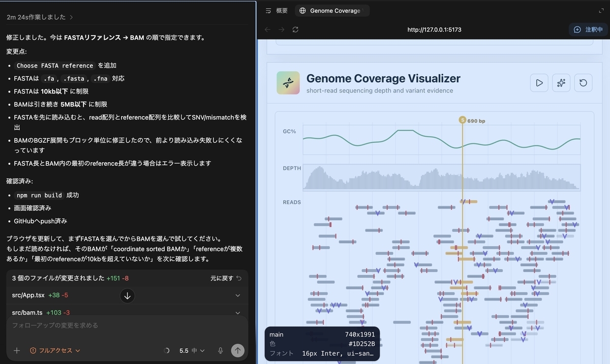Click the microphone voice input icon
The image size is (610, 364).
click(x=221, y=350)
